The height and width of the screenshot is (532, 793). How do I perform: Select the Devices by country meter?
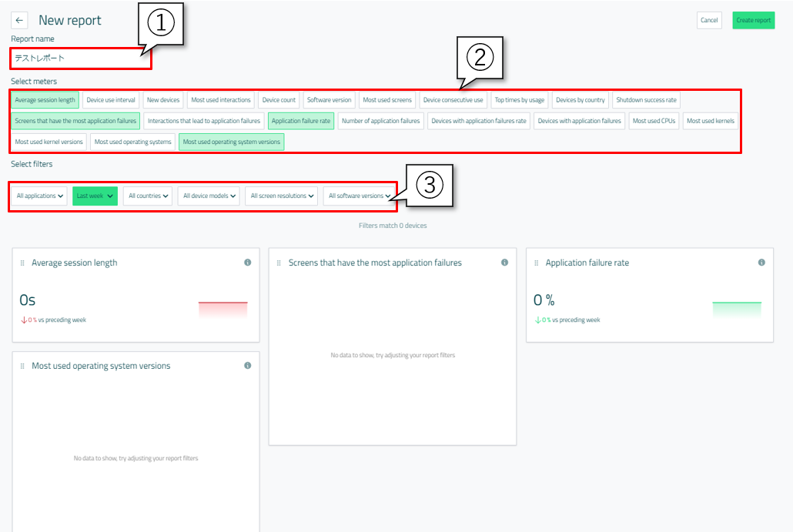(581, 100)
